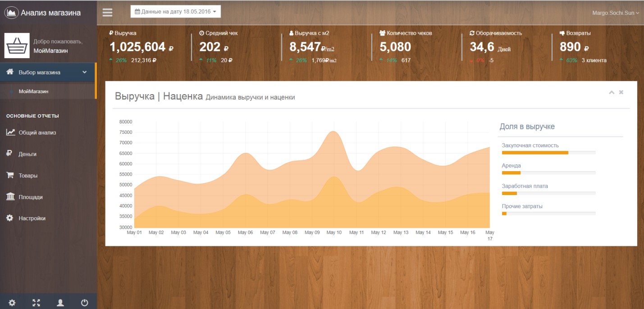Open the Margo.Sochi.Sun user menu
Screen dimensions: 644x309
click(616, 13)
